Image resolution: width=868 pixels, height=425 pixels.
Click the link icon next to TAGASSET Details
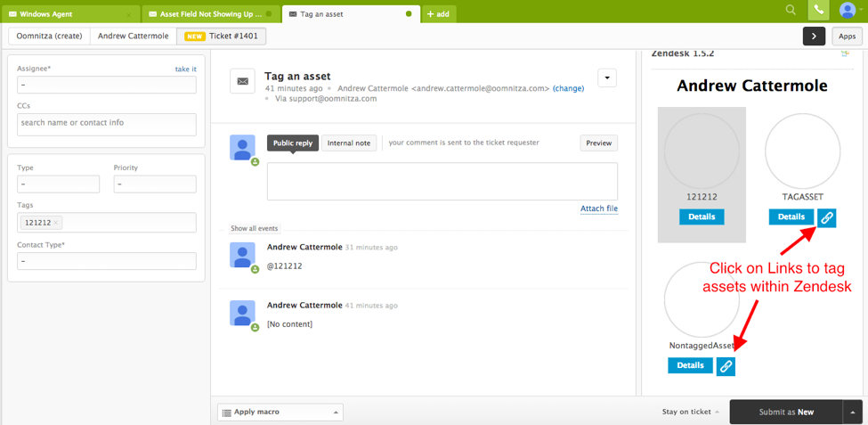[x=827, y=217]
